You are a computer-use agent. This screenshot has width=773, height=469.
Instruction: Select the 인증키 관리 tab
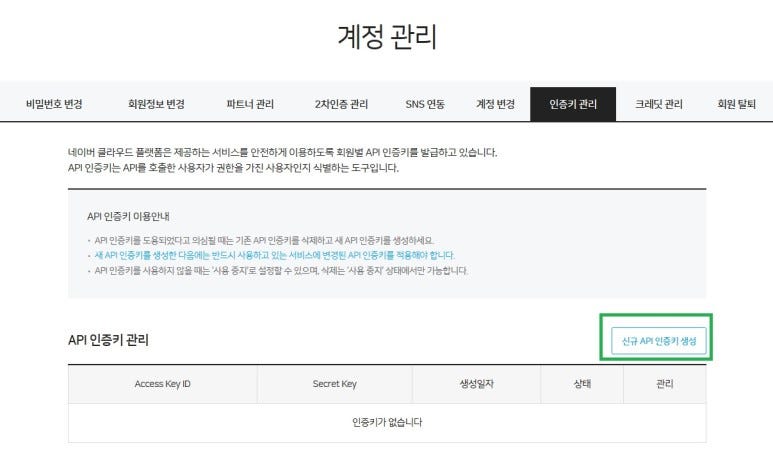[x=573, y=104]
